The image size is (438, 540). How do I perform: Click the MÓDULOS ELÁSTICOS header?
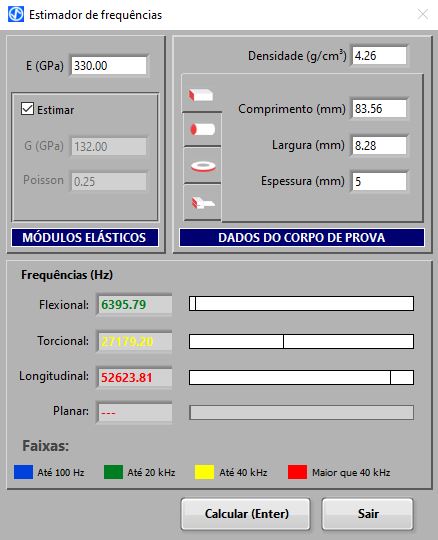(85, 238)
